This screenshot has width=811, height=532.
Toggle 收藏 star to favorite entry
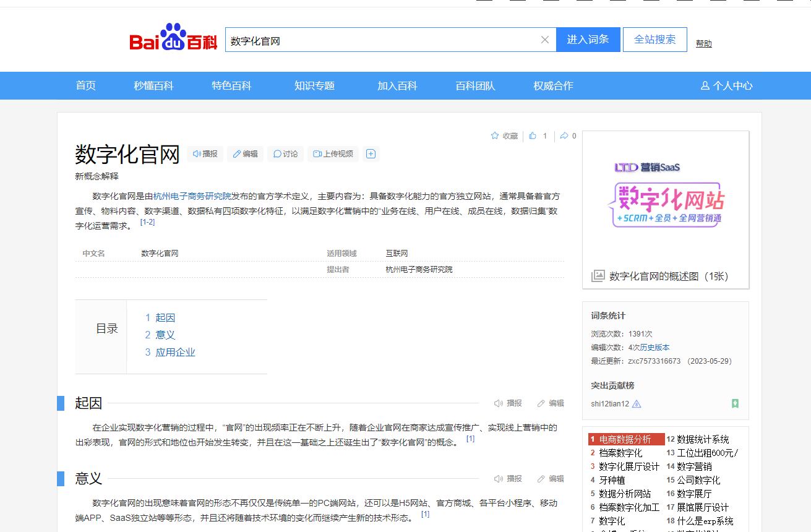coord(504,136)
